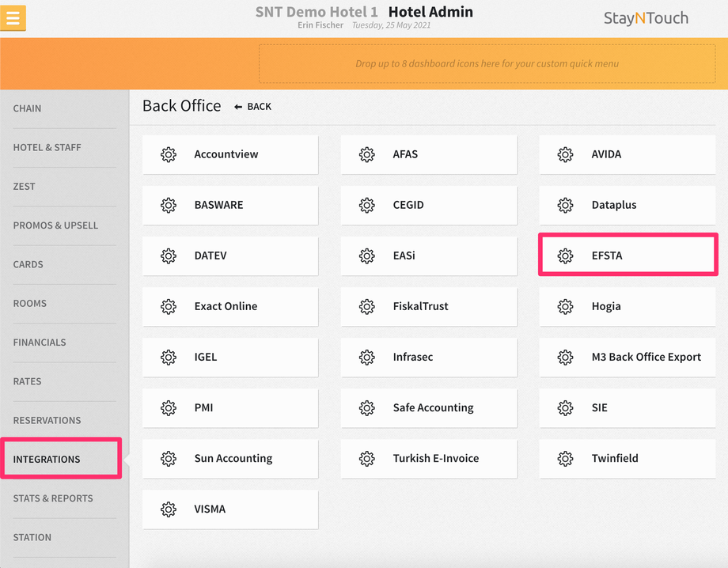This screenshot has height=568, width=728.
Task: Click the Infrasec gear icon
Action: click(367, 357)
